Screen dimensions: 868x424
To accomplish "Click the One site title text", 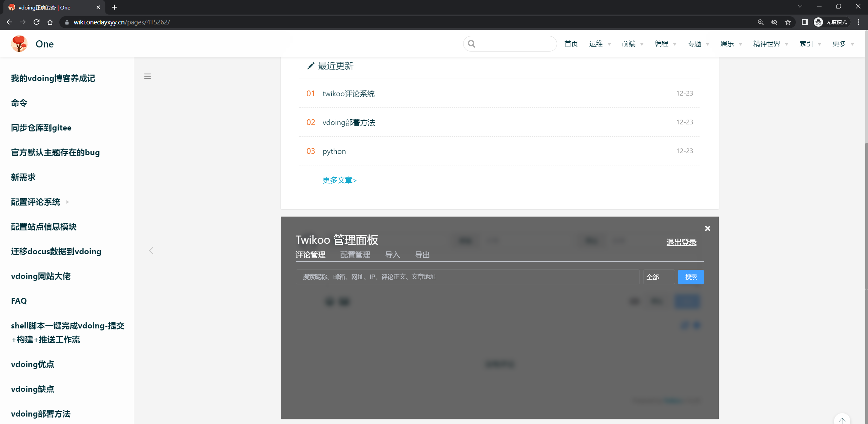I will click(x=45, y=44).
